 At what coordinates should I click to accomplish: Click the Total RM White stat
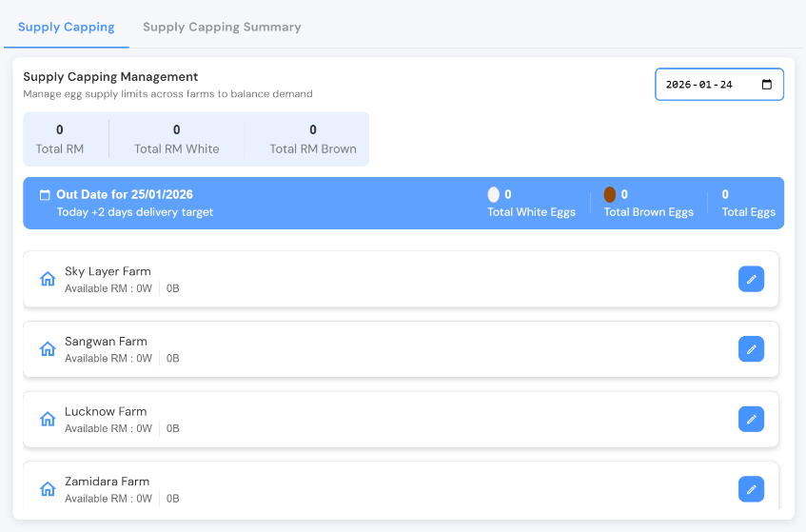176,139
